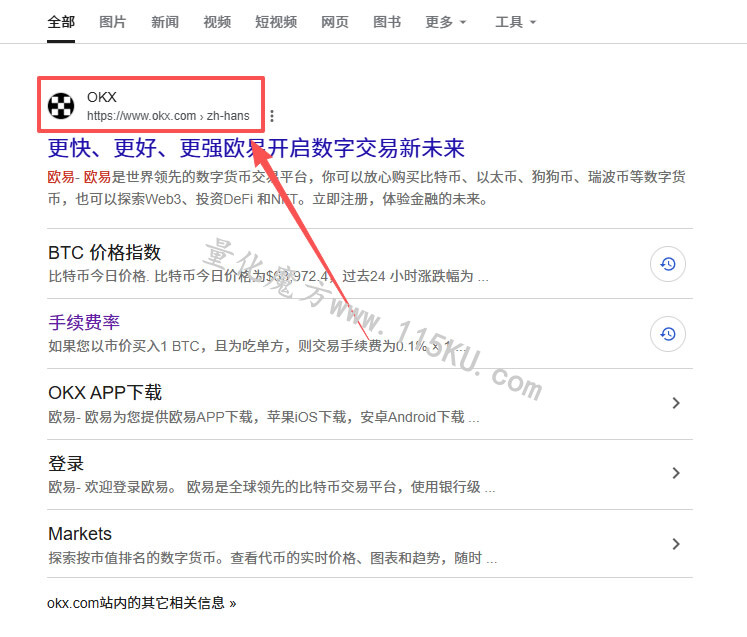Click the 比特币今日价格 description text

(268, 276)
